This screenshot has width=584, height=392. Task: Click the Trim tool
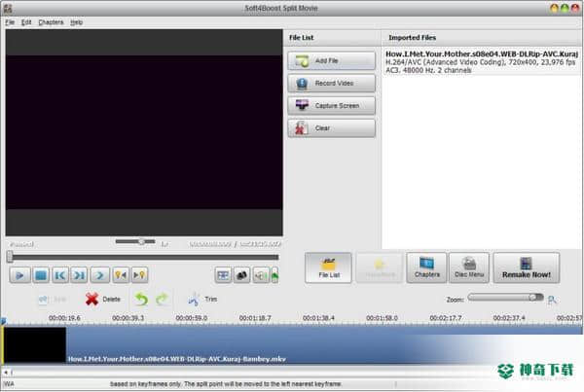[x=202, y=299]
